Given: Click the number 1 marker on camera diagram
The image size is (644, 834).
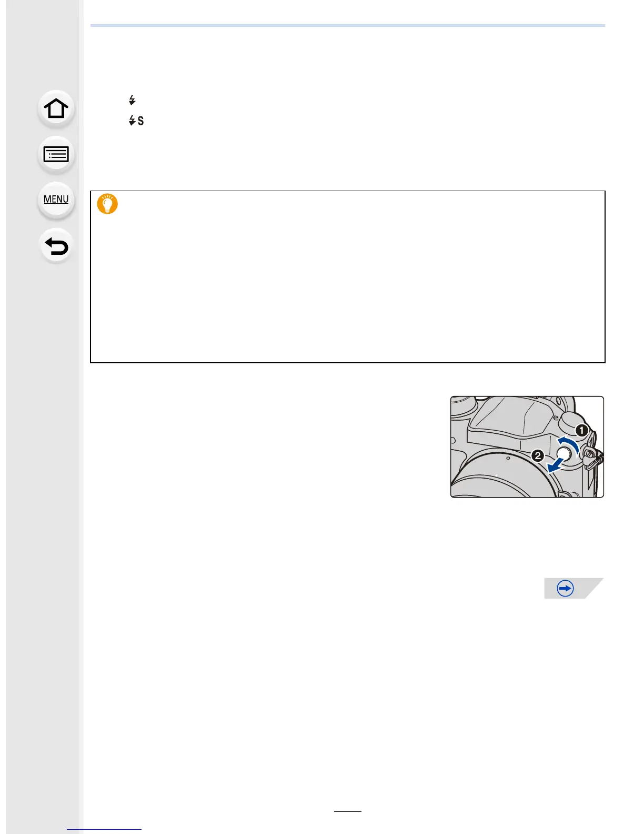Looking at the screenshot, I should 581,430.
